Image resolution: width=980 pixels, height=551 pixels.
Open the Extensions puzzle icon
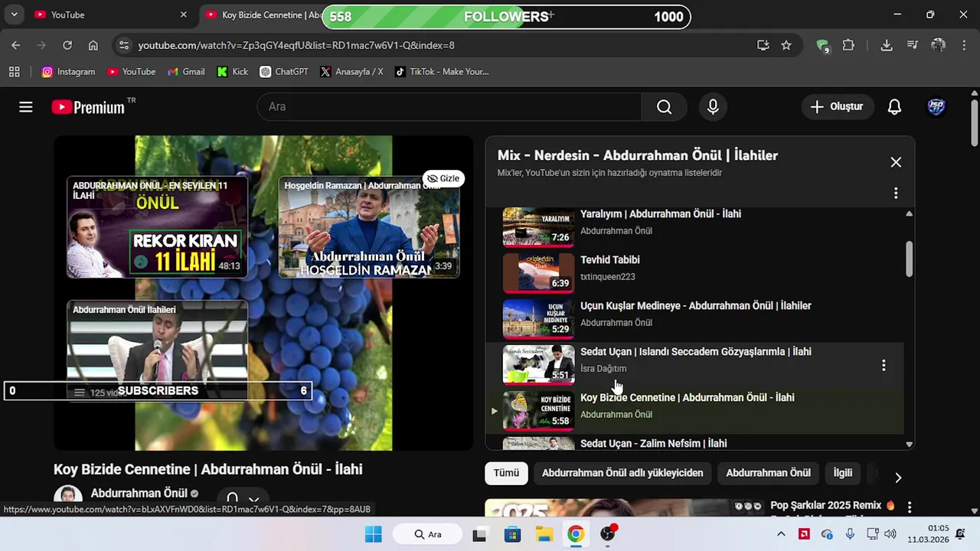[x=848, y=45]
